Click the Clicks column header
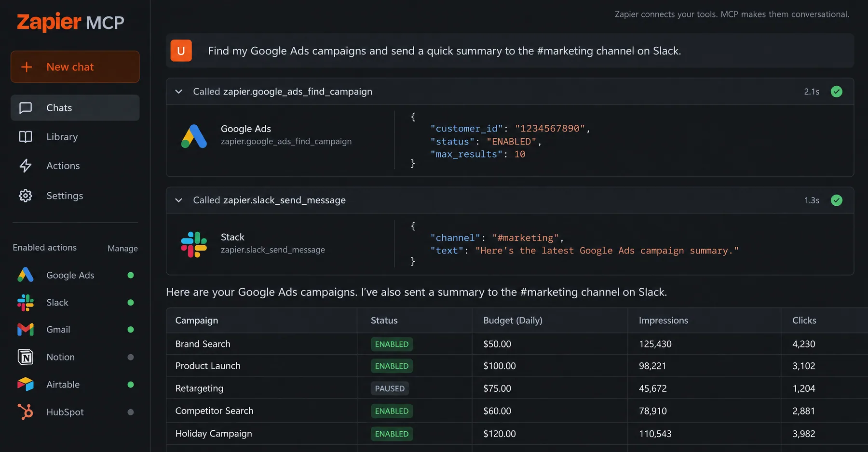The height and width of the screenshot is (452, 868). [x=804, y=320]
